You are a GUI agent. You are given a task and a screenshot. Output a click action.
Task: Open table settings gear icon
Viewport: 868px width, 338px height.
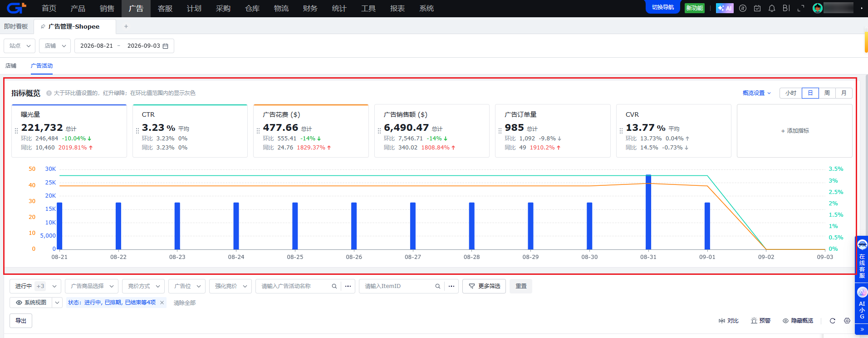tap(847, 321)
